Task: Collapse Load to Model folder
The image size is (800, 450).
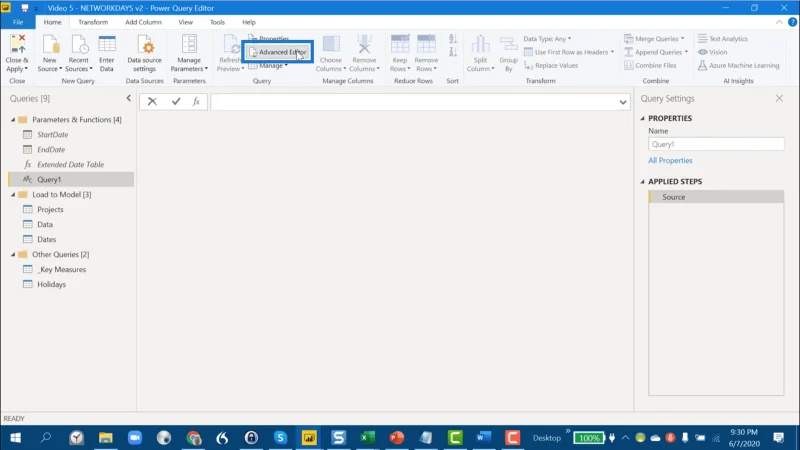Action: pyautogui.click(x=13, y=194)
